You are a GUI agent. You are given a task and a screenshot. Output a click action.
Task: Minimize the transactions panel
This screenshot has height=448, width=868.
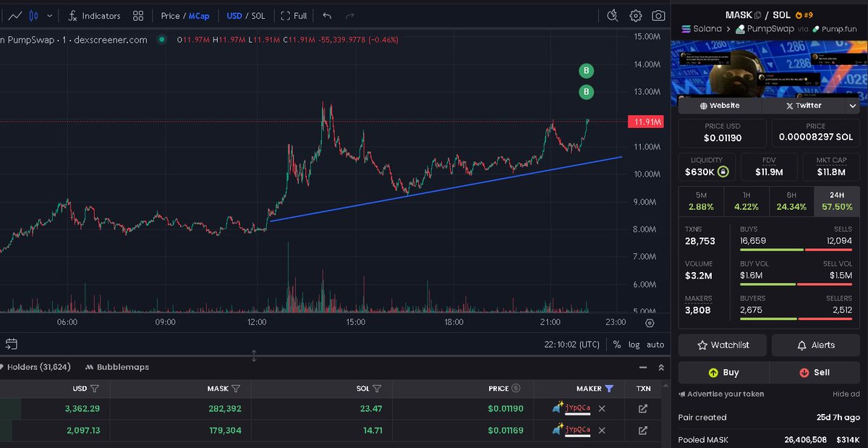tap(642, 368)
